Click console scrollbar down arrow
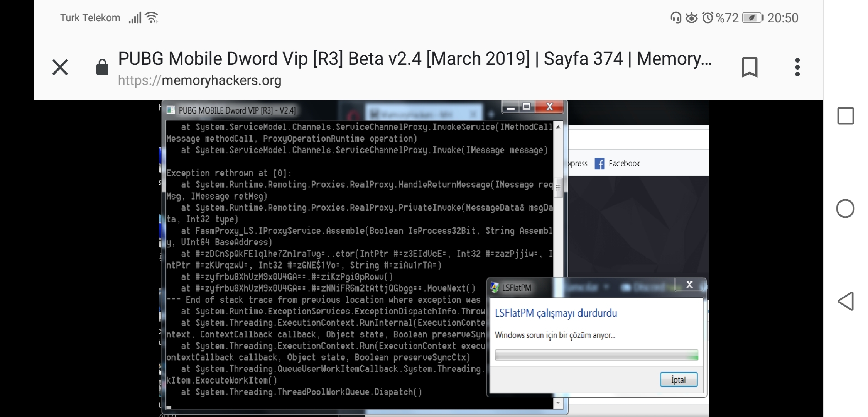Image resolution: width=868 pixels, height=417 pixels. click(x=558, y=403)
